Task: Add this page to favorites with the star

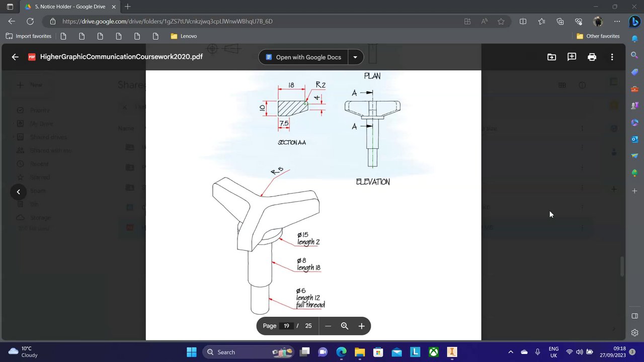Action: click(501, 21)
